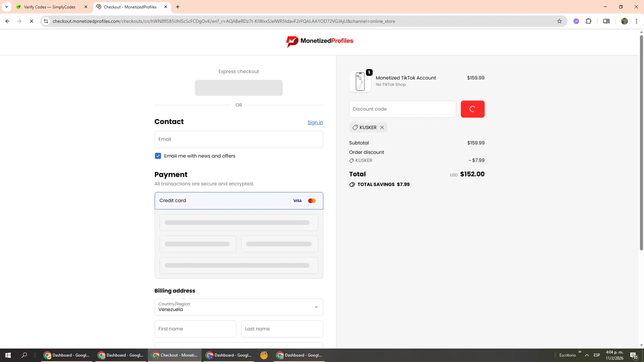Open the tab search dropdown
The height and width of the screenshot is (362, 644).
coord(6,7)
